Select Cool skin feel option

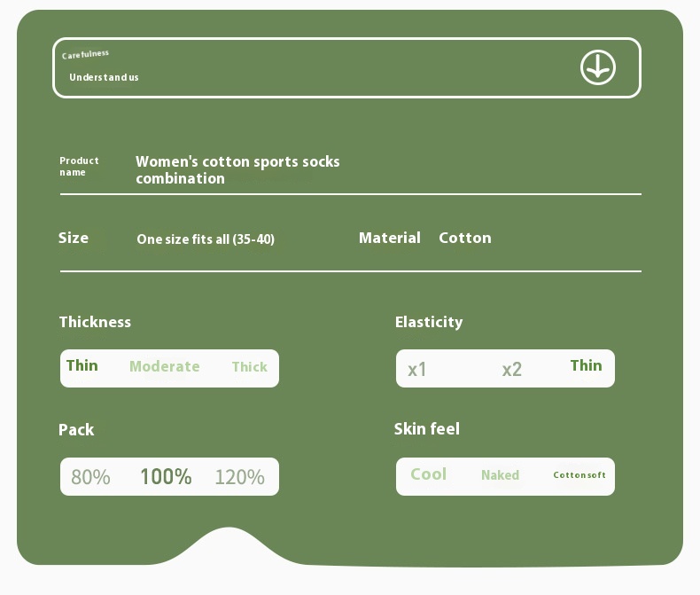[428, 474]
